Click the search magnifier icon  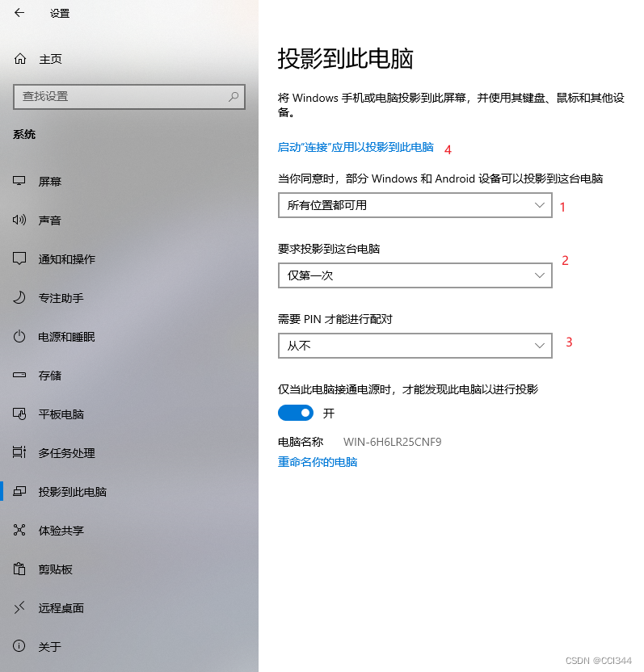click(x=234, y=96)
